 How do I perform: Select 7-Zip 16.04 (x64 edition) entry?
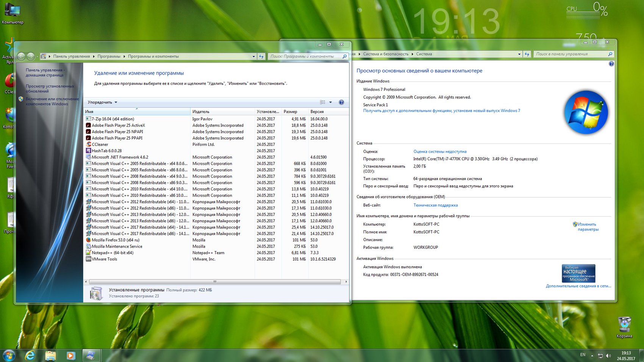[113, 119]
